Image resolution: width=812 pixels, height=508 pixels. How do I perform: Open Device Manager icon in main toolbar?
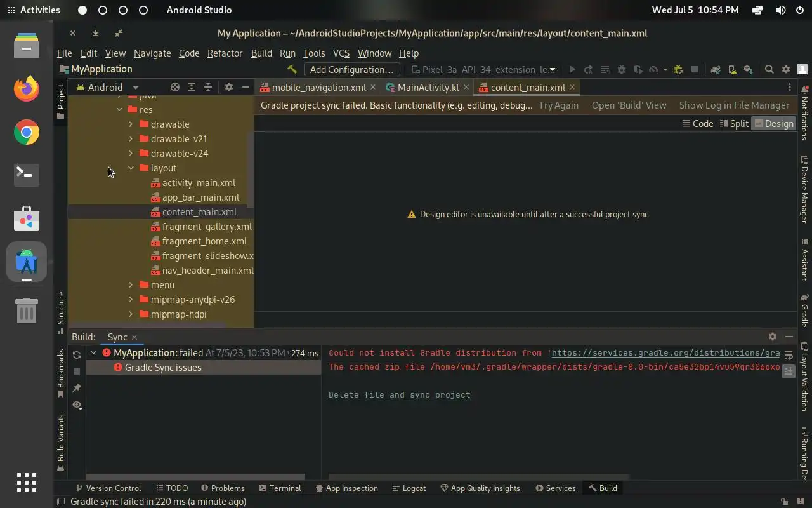(x=732, y=69)
